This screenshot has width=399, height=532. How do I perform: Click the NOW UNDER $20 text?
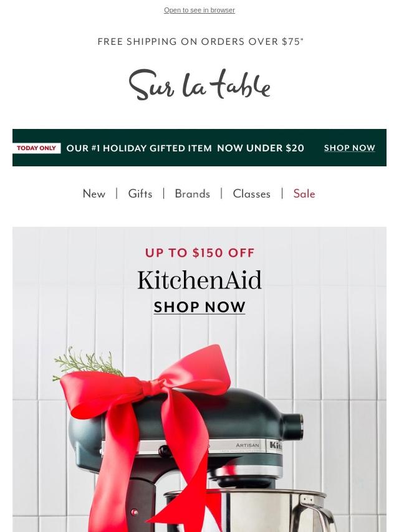pos(261,148)
